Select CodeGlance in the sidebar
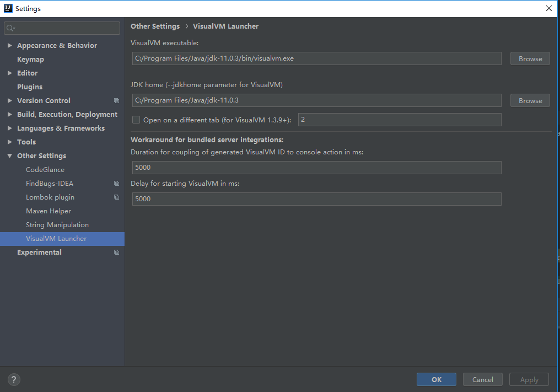 (44, 169)
